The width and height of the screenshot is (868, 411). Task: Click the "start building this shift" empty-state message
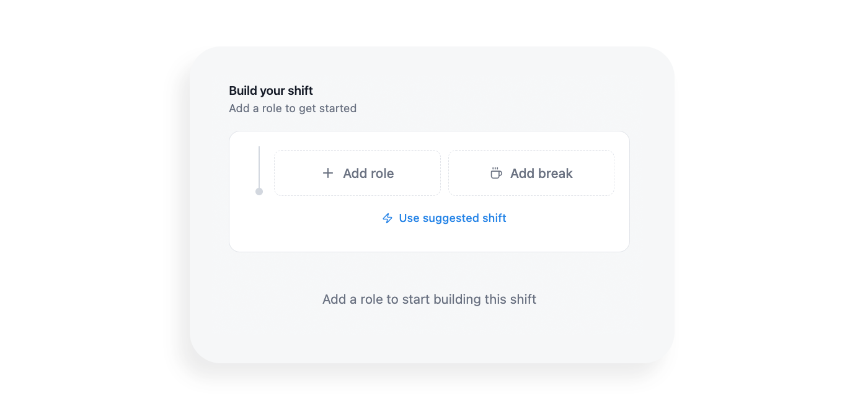click(x=429, y=299)
